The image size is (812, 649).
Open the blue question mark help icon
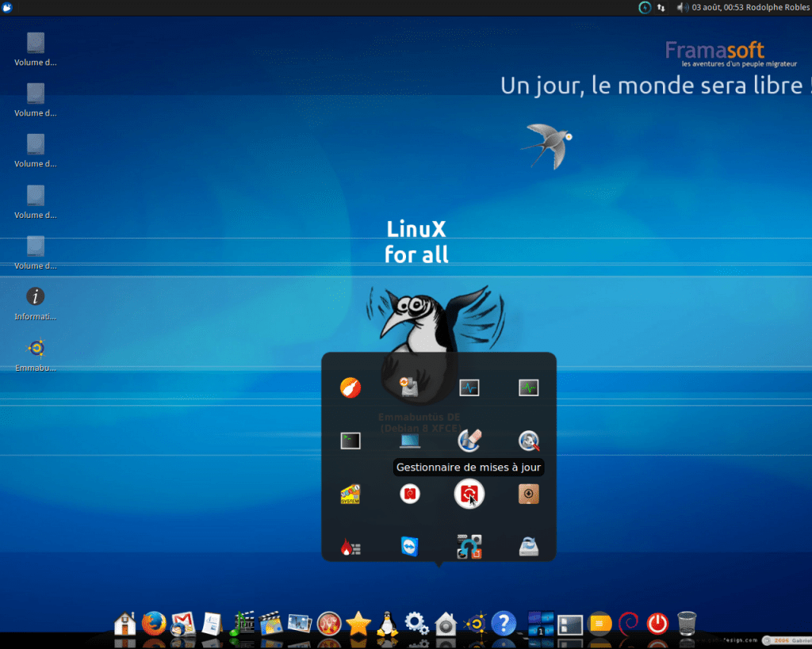click(x=504, y=624)
